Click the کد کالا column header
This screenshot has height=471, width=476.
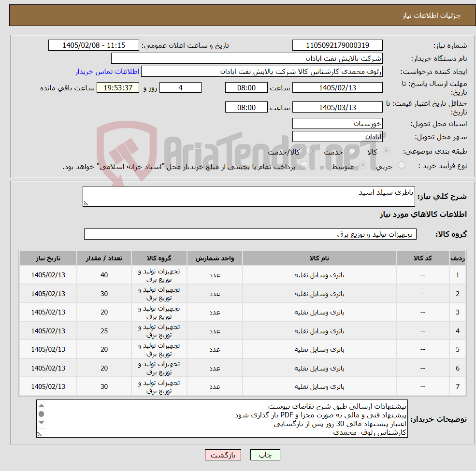pyautogui.click(x=422, y=258)
